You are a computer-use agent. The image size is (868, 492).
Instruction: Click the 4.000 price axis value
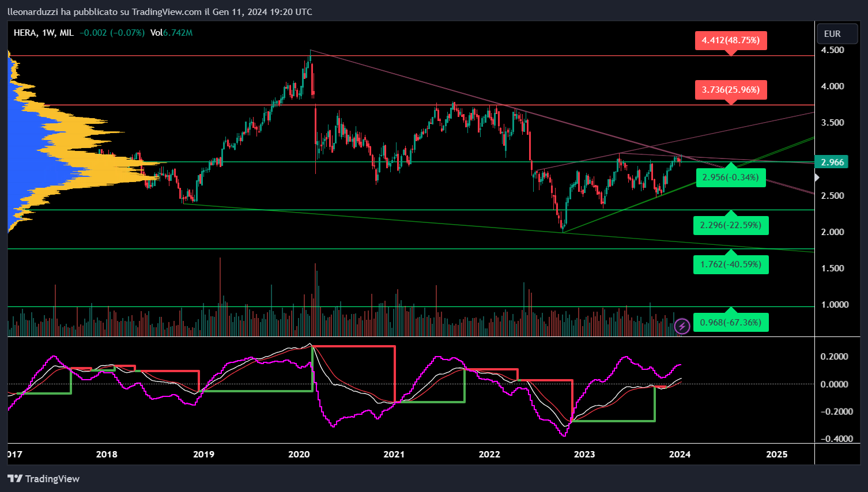coord(832,86)
